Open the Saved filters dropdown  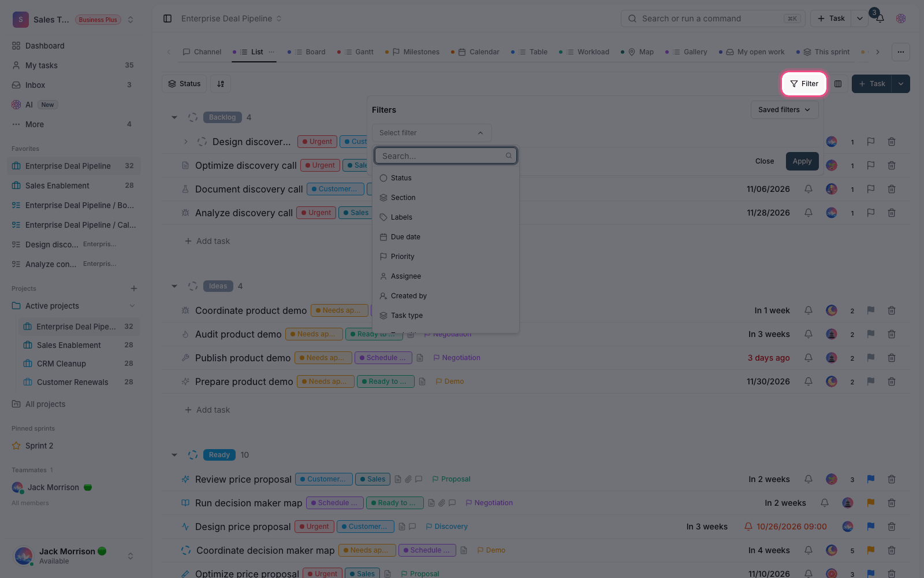point(784,110)
